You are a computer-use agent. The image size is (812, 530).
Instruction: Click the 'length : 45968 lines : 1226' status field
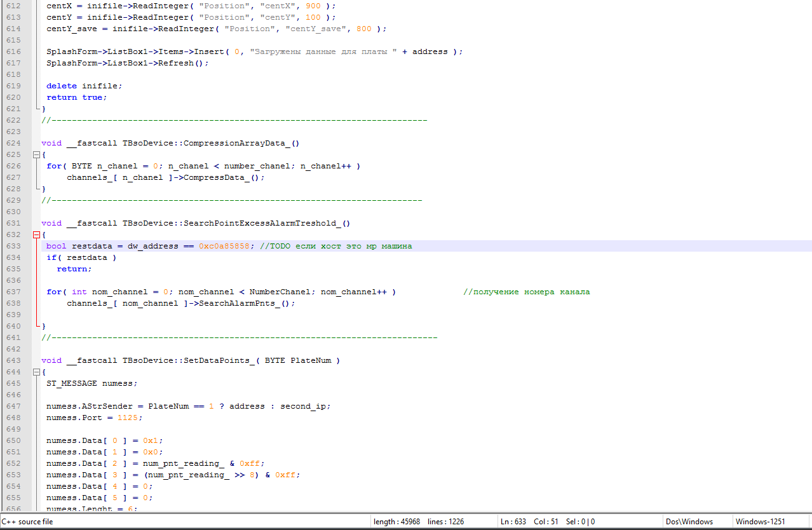(419, 522)
